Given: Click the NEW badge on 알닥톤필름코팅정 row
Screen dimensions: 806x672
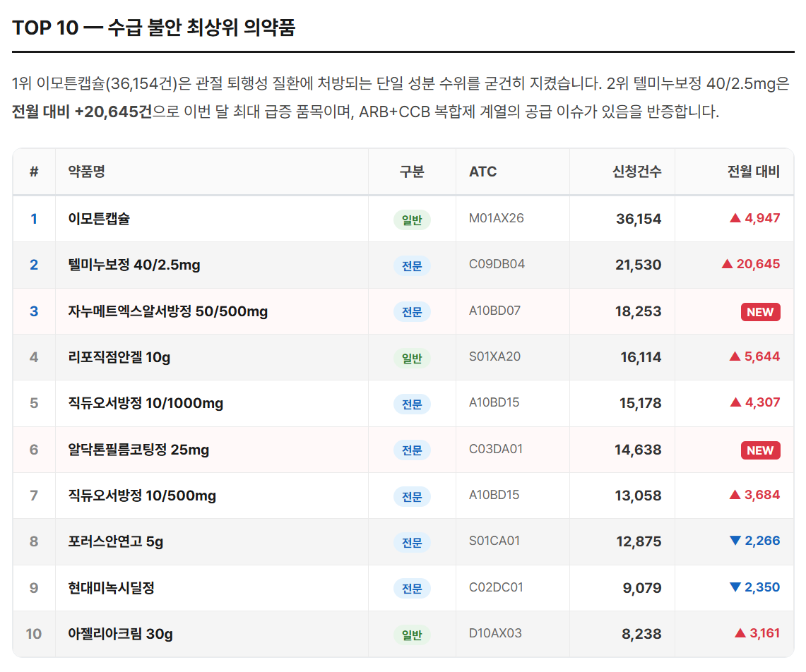Looking at the screenshot, I should point(760,450).
